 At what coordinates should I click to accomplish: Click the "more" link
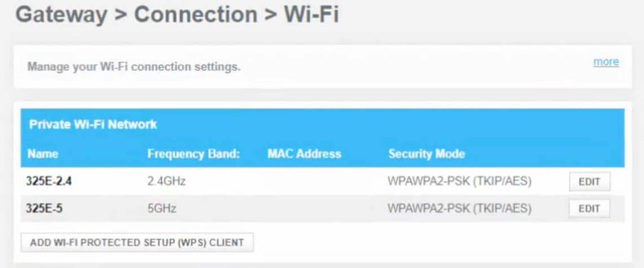point(606,62)
